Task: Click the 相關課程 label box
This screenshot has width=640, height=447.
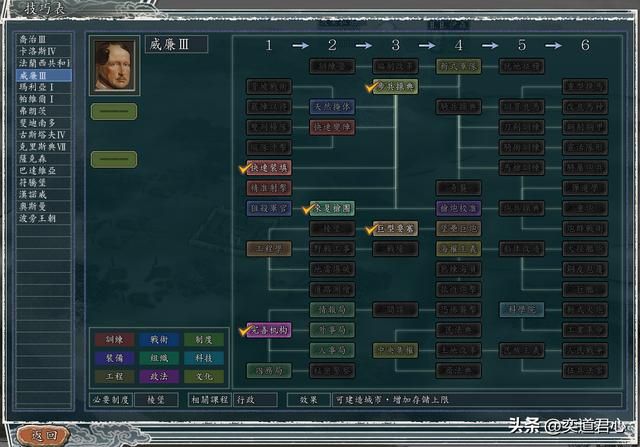Action: (x=210, y=400)
